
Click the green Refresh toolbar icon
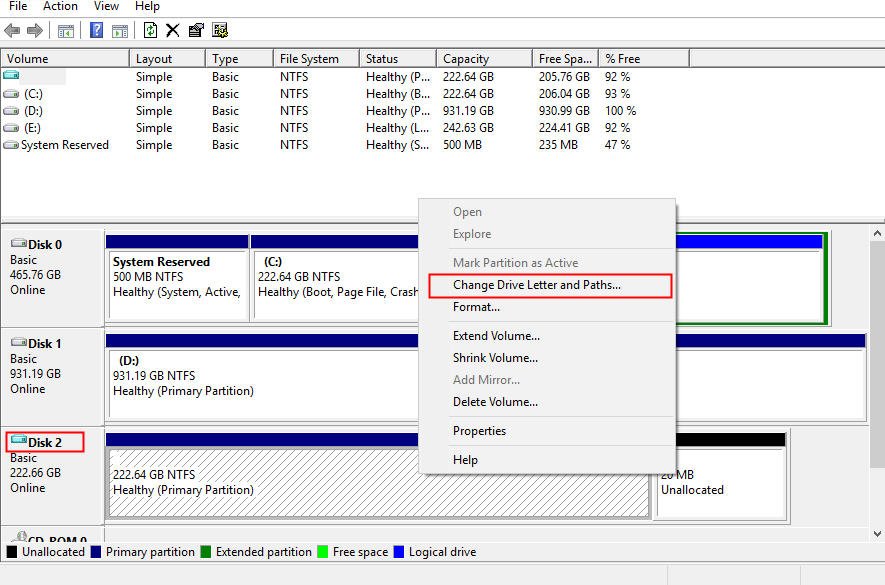point(150,30)
